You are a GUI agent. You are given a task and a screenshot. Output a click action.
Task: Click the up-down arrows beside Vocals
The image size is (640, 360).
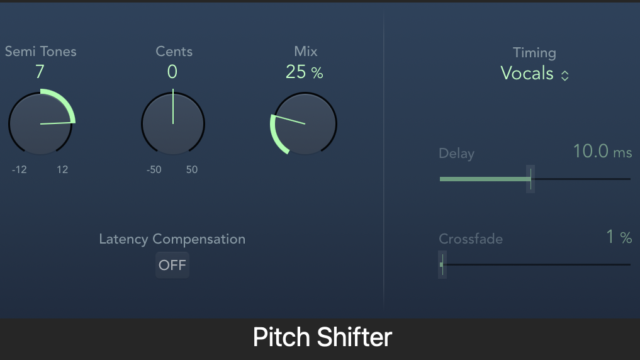(564, 76)
